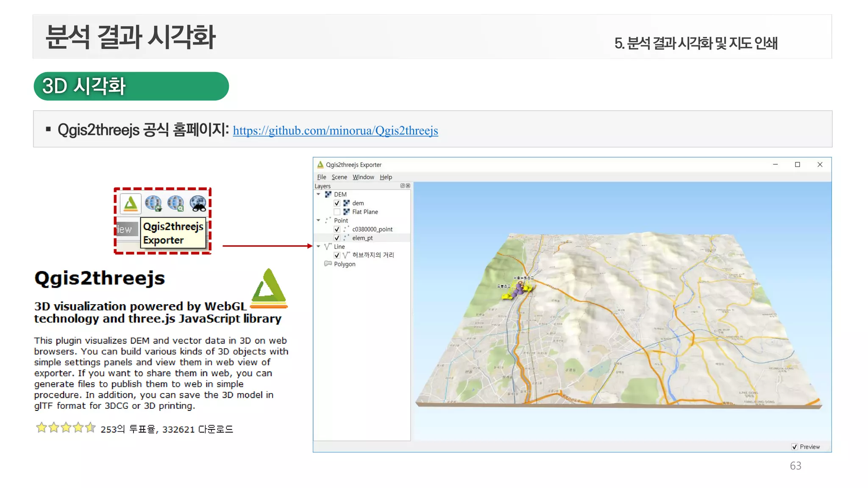Collapse the DEM group arrow
The height and width of the screenshot is (488, 868).
pos(319,194)
